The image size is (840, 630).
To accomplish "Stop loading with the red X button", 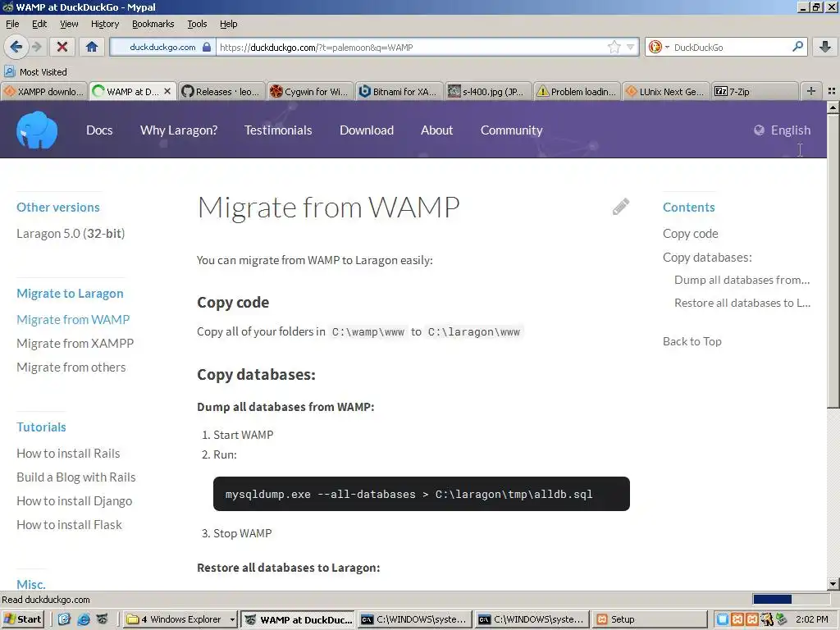I will click(x=62, y=47).
